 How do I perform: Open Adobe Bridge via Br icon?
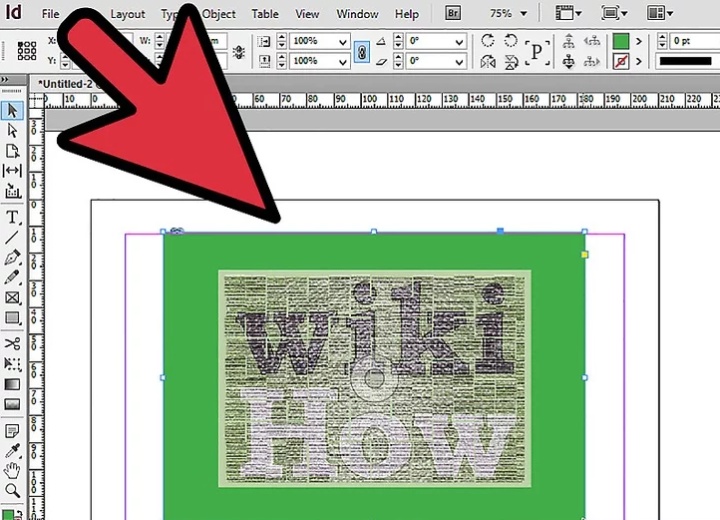tap(452, 13)
